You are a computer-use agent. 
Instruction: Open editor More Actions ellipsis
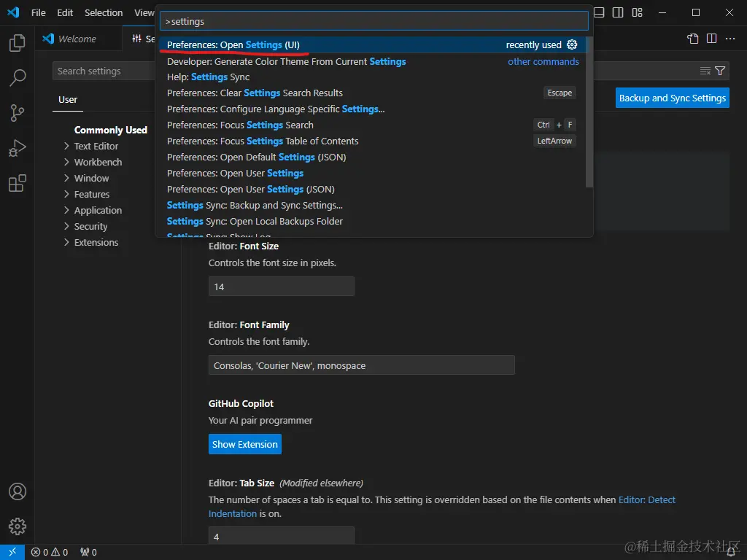[729, 39]
